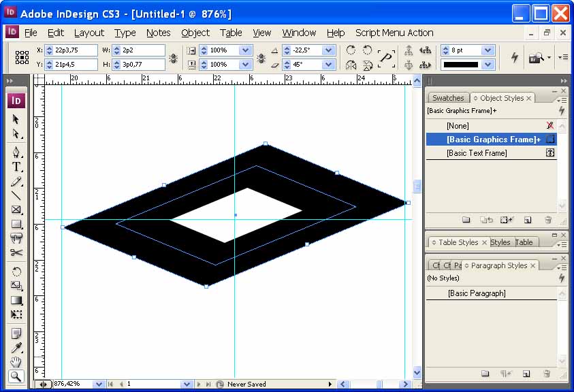The height and width of the screenshot is (392, 574).
Task: Select the Scale tool
Action: click(16, 286)
